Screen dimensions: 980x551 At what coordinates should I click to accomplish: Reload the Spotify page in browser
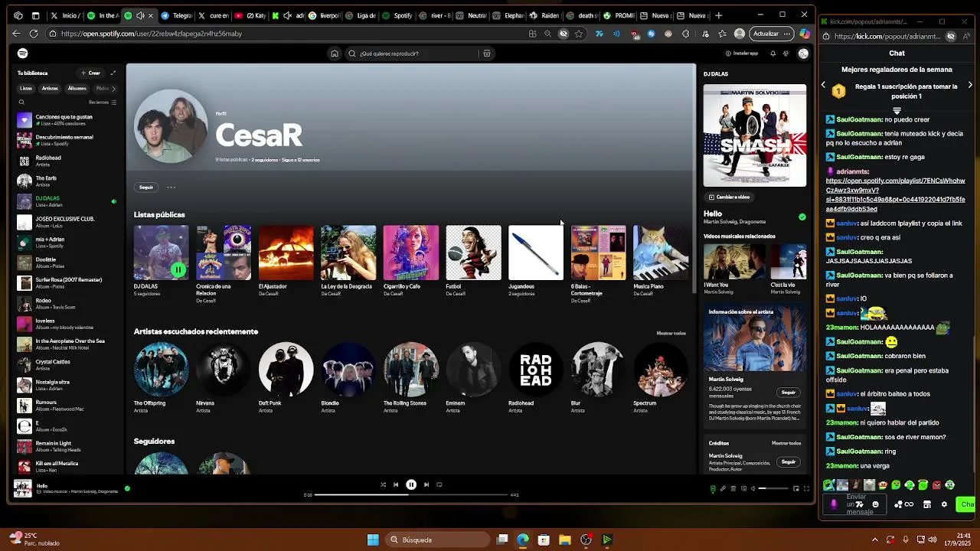coord(34,34)
